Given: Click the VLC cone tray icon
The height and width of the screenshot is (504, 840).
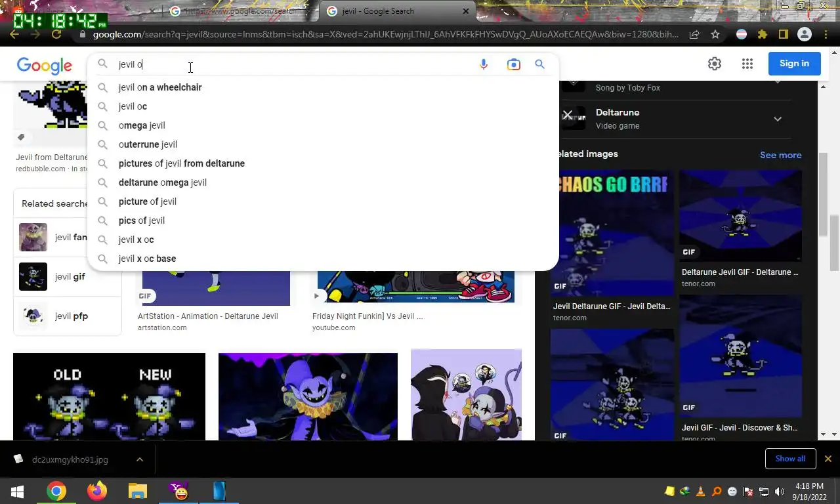Looking at the screenshot, I should pyautogui.click(x=700, y=492).
